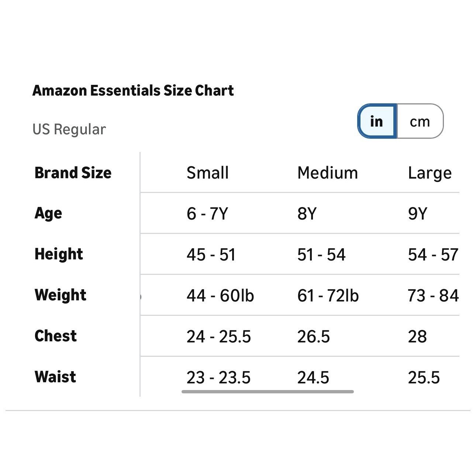Image resolution: width=476 pixels, height=476 pixels.
Task: Switch units to inches
Action: point(377,121)
